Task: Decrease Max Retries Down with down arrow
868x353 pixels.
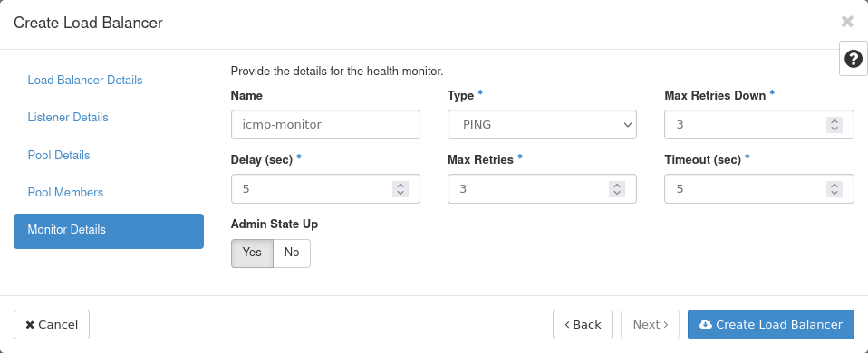Action: tap(834, 129)
